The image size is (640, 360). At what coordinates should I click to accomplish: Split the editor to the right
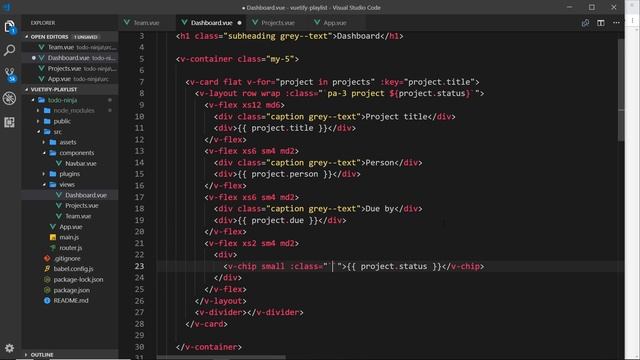click(601, 23)
